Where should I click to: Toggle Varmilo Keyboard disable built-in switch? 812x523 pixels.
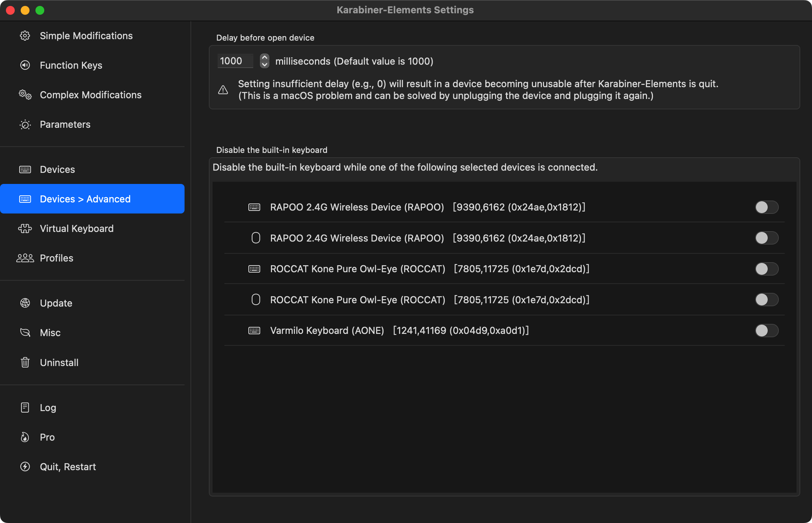click(767, 330)
